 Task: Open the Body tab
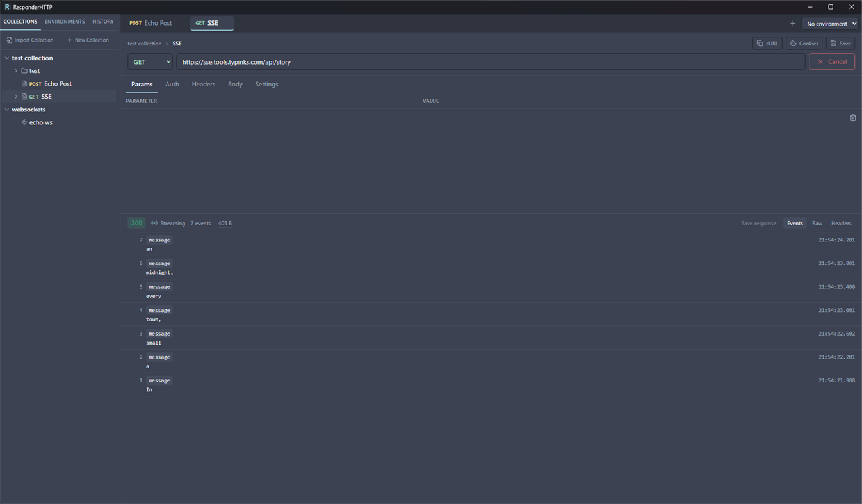tap(235, 85)
